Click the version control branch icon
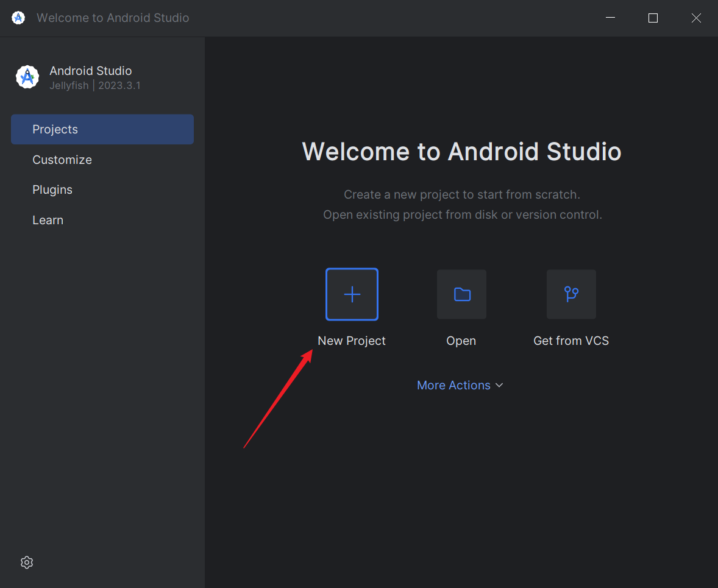718x588 pixels. pyautogui.click(x=570, y=294)
